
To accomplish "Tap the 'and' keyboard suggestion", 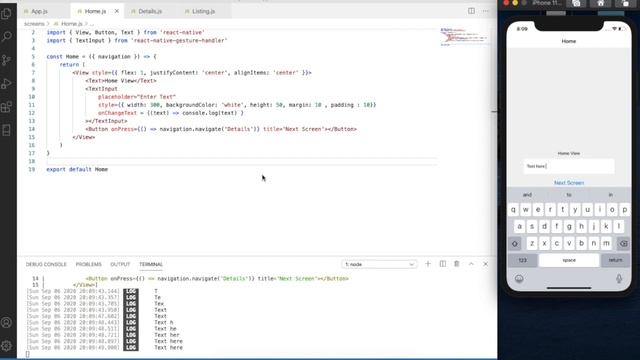I will (527, 195).
